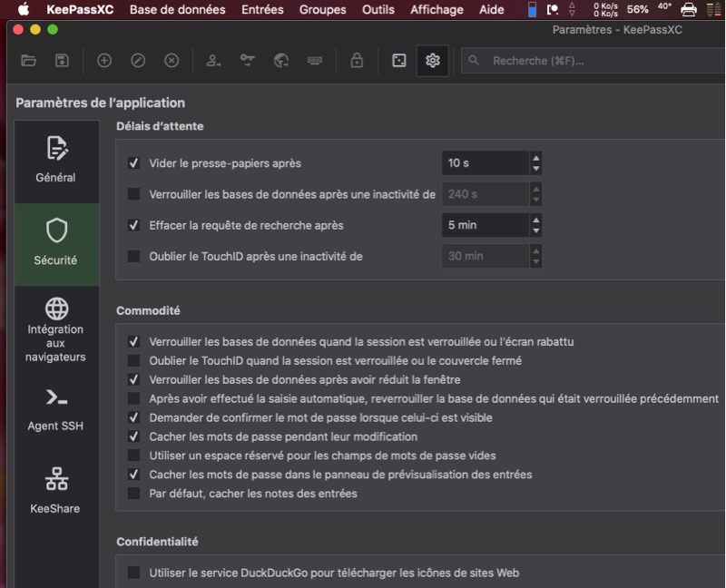Click the settings gear toolbar icon

(x=432, y=61)
